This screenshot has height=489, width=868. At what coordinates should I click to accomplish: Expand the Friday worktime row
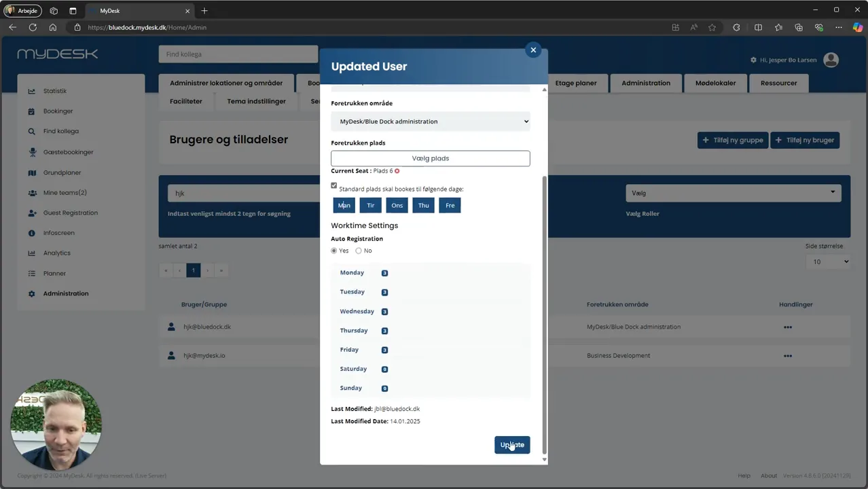click(431, 350)
